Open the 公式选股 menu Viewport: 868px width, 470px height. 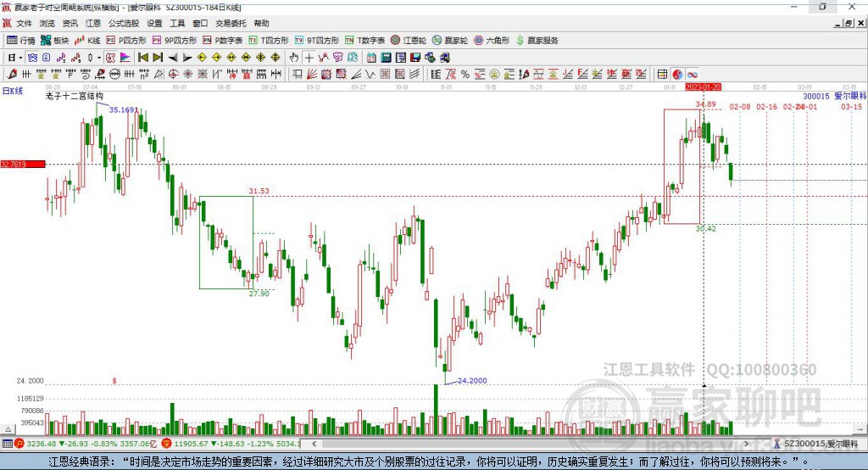(123, 24)
